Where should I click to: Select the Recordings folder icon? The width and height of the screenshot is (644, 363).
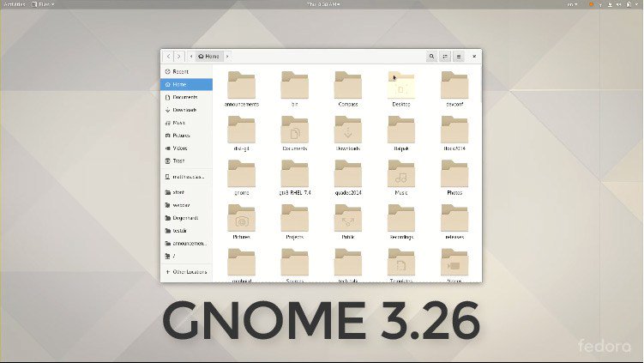[x=401, y=218]
